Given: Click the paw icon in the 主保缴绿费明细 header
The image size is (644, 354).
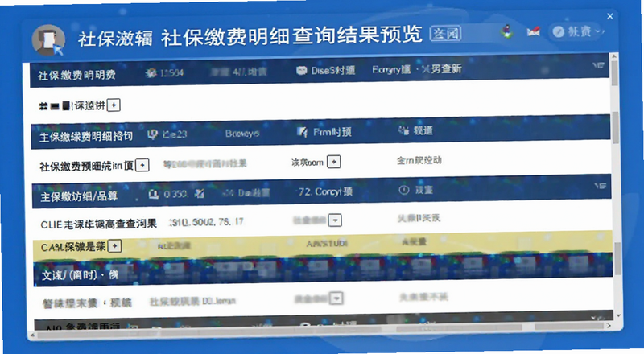Looking at the screenshot, I should 403,130.
